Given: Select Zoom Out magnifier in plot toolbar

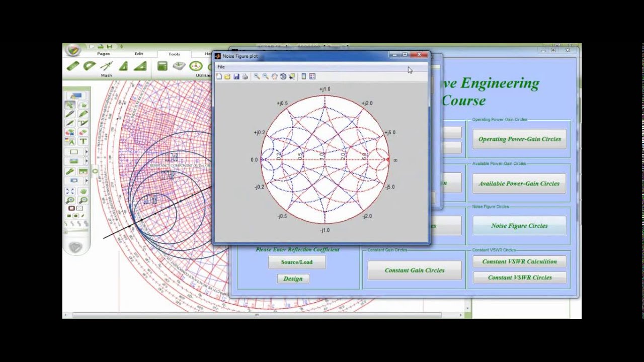Looking at the screenshot, I should [265, 76].
